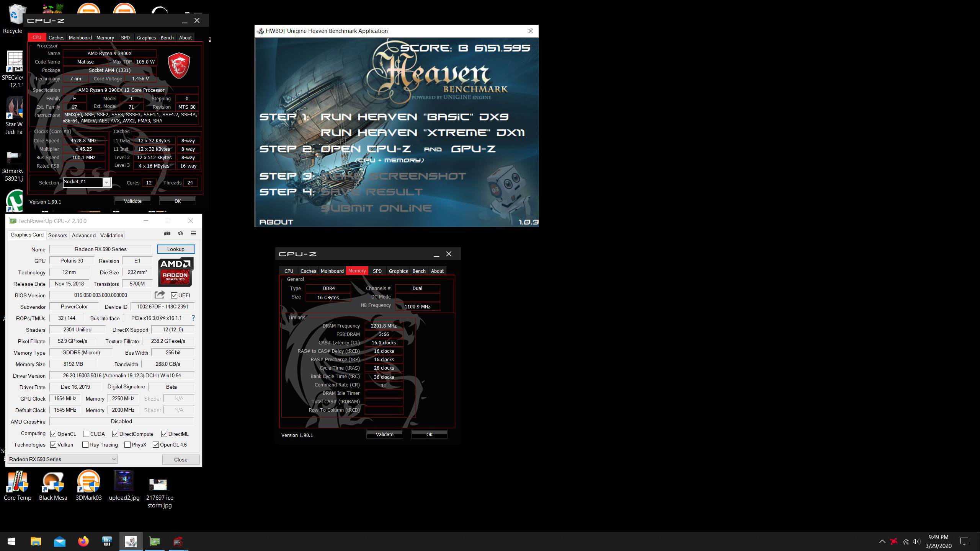Click the AMD Radeon Graphics logo in GPU-Z
The height and width of the screenshot is (551, 980).
point(176,272)
